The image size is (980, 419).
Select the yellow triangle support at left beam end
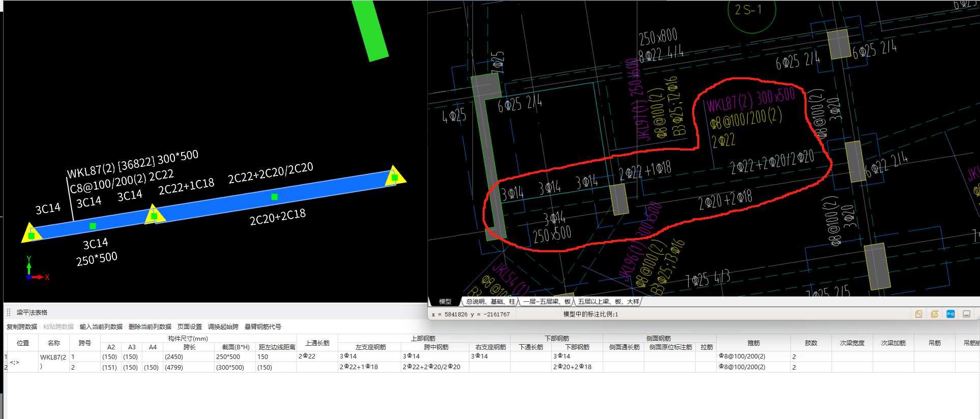click(x=32, y=233)
